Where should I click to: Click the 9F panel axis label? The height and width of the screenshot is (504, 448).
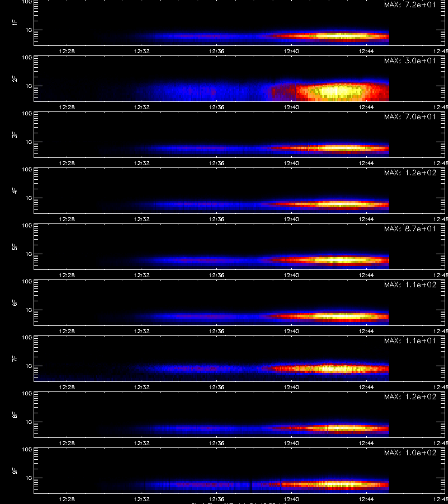point(15,470)
